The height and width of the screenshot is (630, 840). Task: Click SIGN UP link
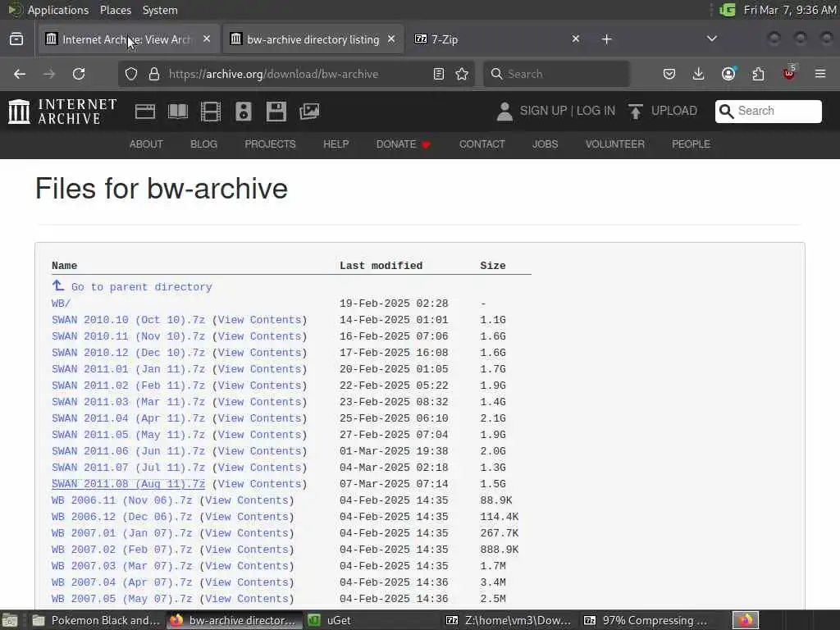tap(543, 111)
